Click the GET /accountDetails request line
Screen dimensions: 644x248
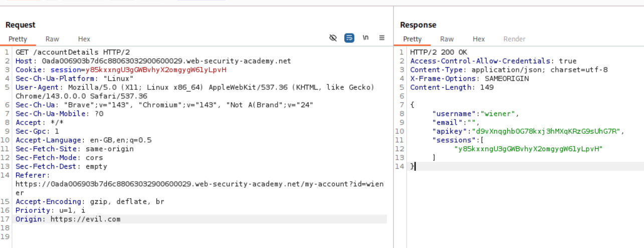(73, 52)
